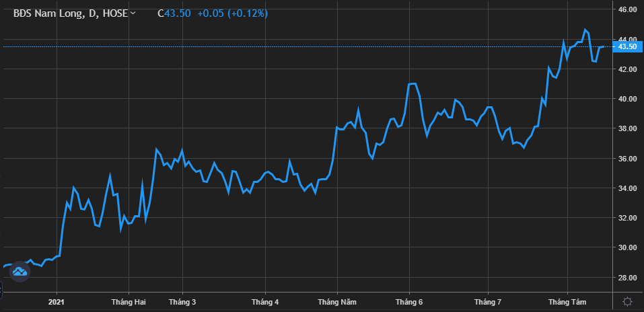Image resolution: width=644 pixels, height=312 pixels.
Task: Click the closing value C43.50 in legend
Action: [174, 13]
